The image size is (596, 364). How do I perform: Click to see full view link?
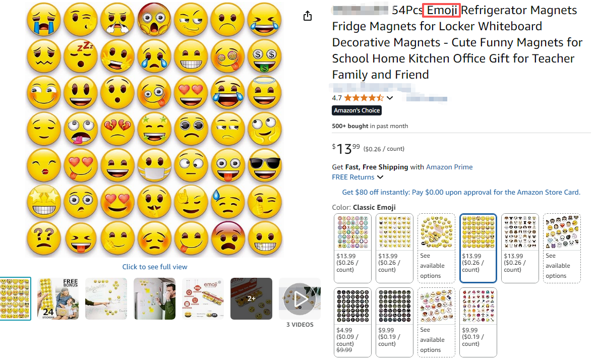155,267
